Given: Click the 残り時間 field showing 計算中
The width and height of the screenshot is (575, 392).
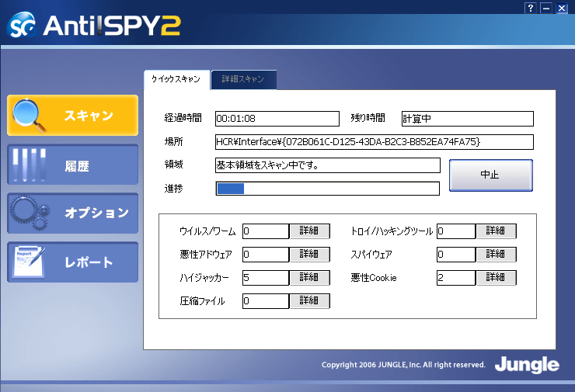Looking at the screenshot, I should click(x=468, y=119).
